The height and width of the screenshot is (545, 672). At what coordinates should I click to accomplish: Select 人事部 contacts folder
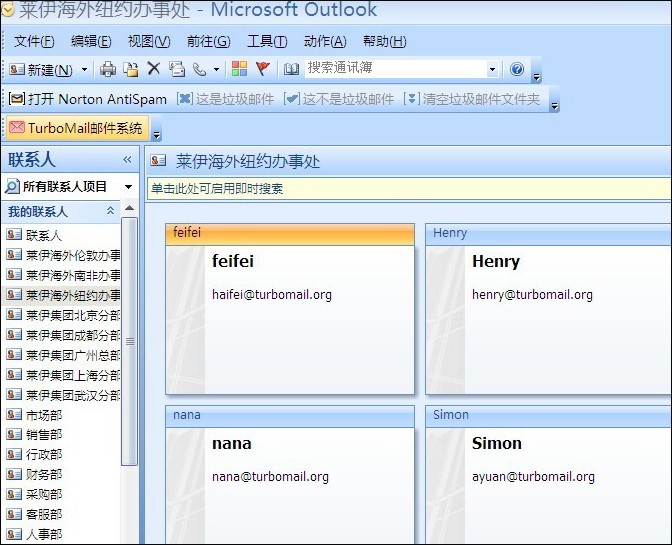[34, 534]
